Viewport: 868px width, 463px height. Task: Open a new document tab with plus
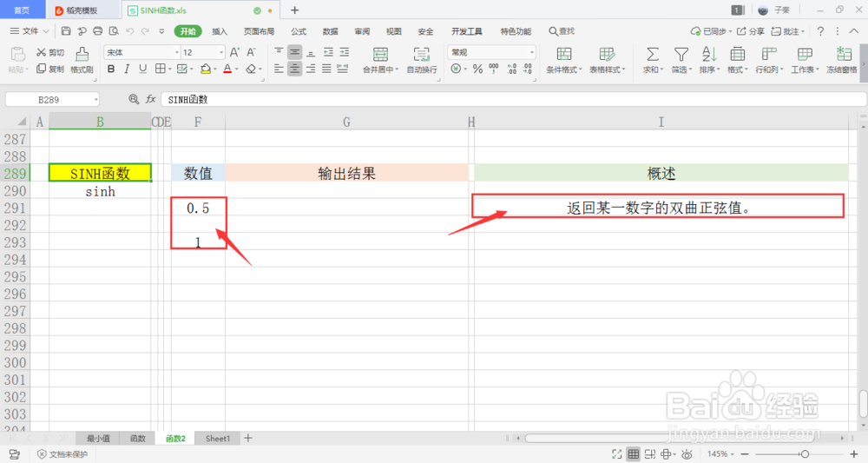pos(294,10)
